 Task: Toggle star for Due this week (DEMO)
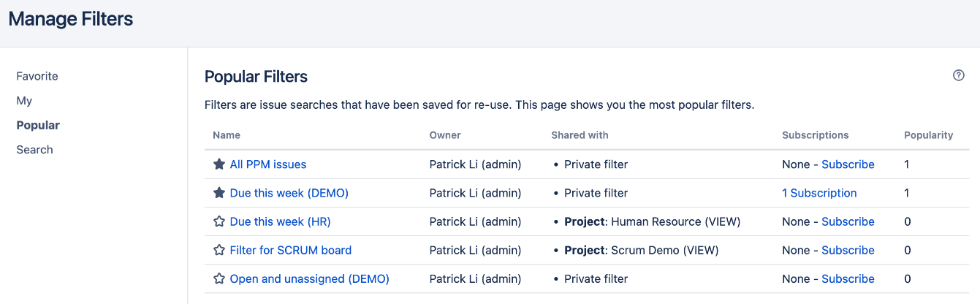219,193
